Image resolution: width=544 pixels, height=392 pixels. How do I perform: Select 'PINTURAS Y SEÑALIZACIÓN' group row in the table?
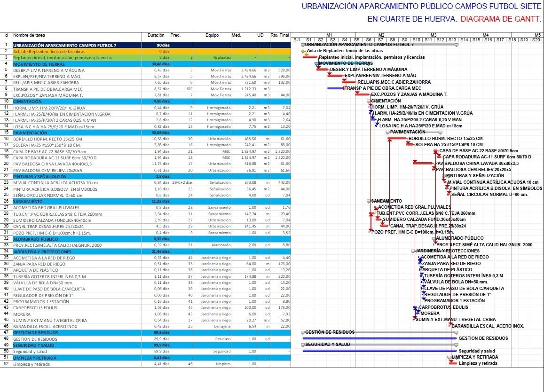145,176
